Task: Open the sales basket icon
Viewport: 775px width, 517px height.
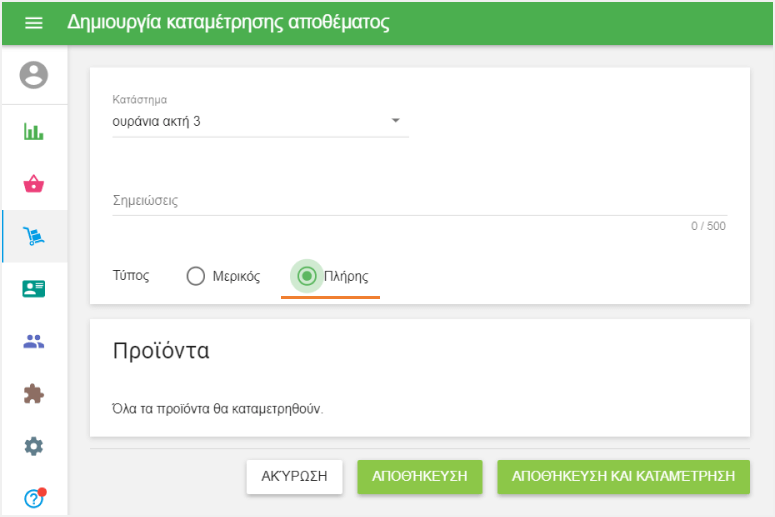Action: tap(34, 183)
